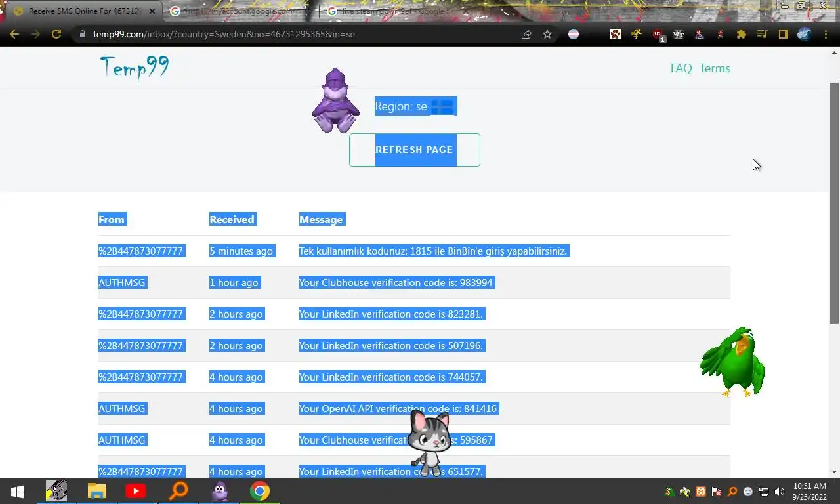This screenshot has width=840, height=504.
Task: Switch to the myaccount.google.com tab
Action: click(240, 11)
